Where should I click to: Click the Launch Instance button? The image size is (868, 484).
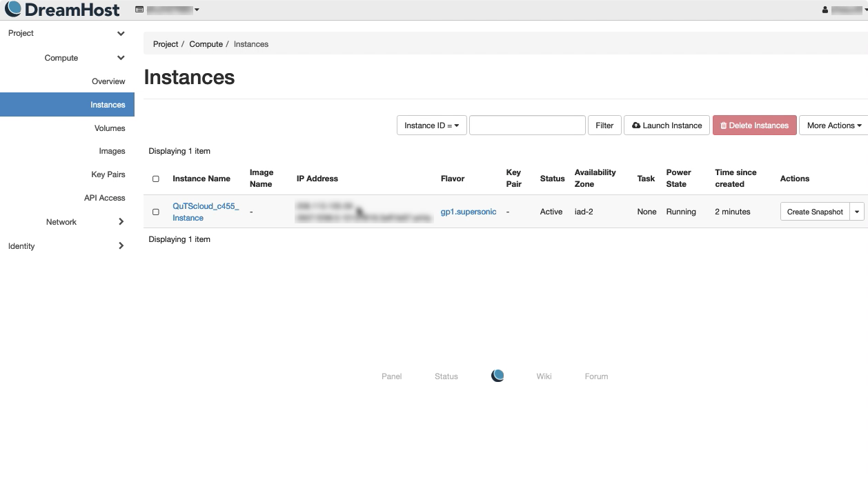coord(667,125)
